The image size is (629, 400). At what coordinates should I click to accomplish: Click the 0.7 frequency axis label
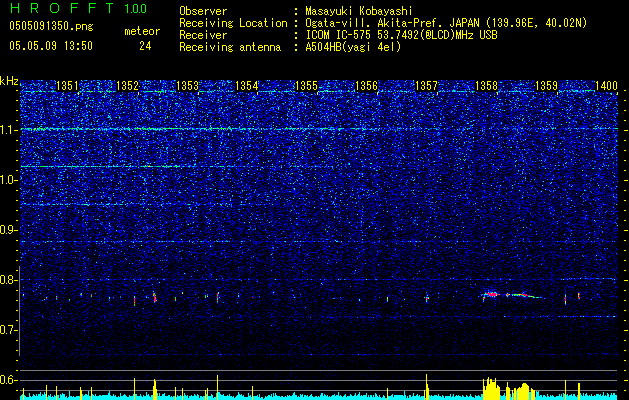9,330
